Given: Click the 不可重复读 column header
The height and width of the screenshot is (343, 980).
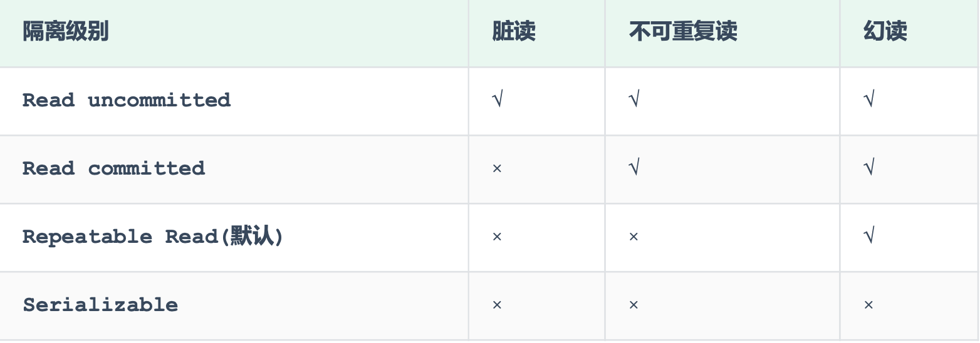Looking at the screenshot, I should (682, 32).
